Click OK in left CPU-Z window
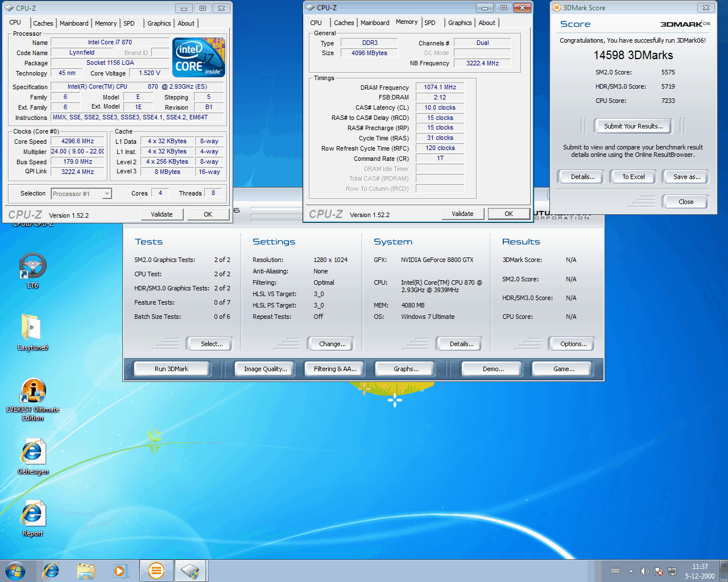This screenshot has width=728, height=582. pyautogui.click(x=208, y=214)
